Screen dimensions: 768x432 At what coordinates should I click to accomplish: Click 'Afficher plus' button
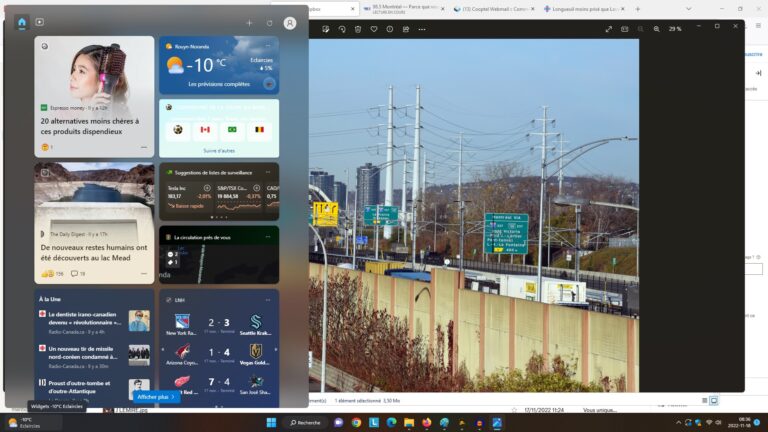(156, 397)
